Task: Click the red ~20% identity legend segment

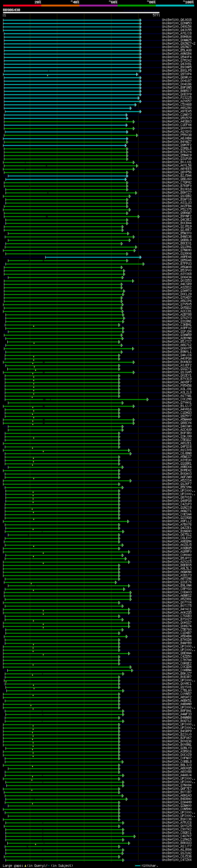Action: pos(22,6)
